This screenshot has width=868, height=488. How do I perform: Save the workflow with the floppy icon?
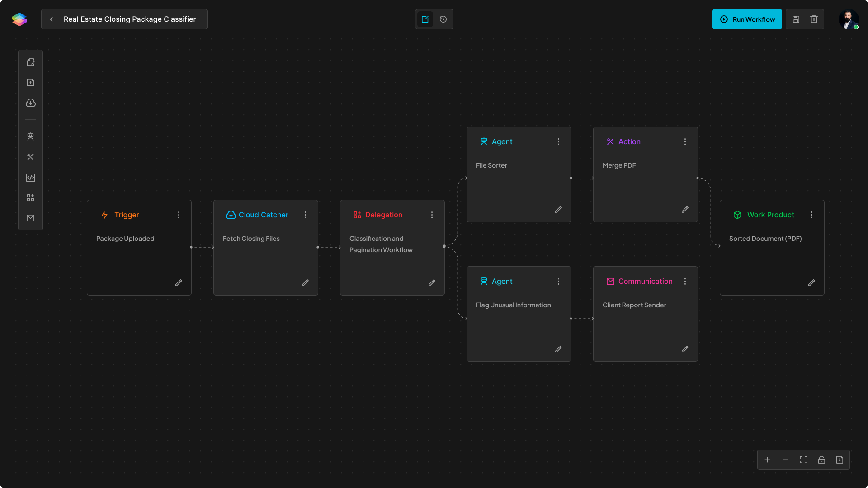(x=796, y=19)
